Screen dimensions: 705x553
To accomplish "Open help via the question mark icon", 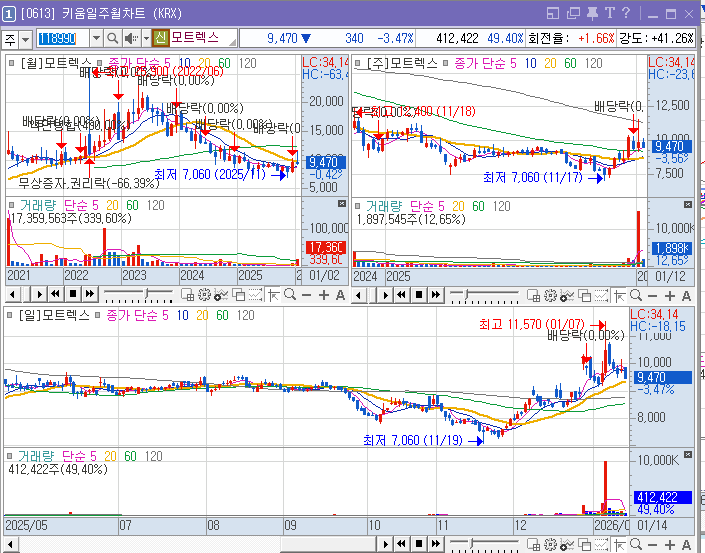I will click(x=626, y=13).
